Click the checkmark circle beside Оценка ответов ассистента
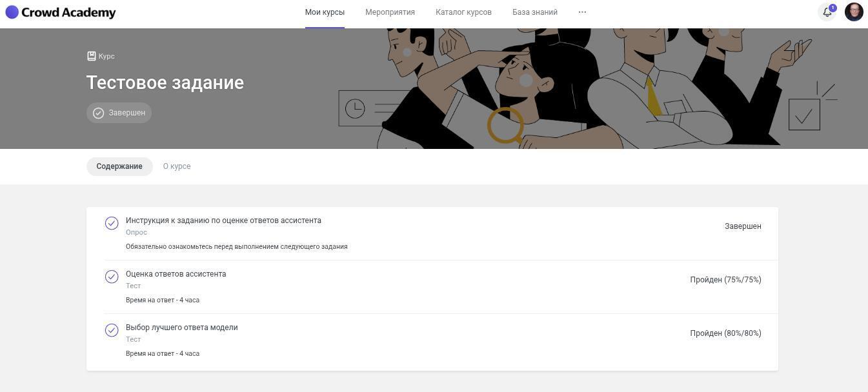868x392 pixels. pyautogui.click(x=112, y=277)
